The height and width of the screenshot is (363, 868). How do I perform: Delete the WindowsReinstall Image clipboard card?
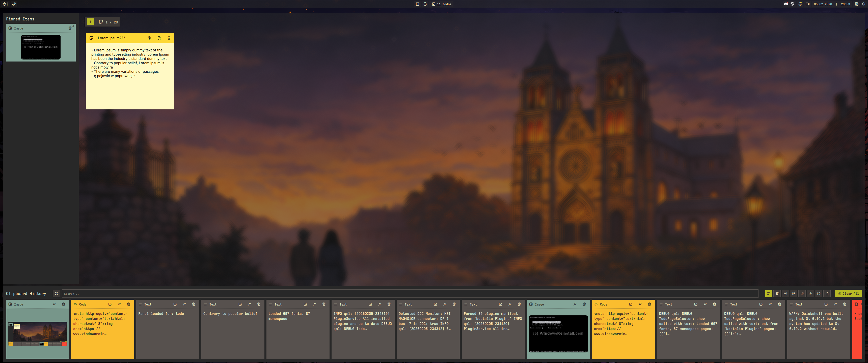click(x=584, y=304)
